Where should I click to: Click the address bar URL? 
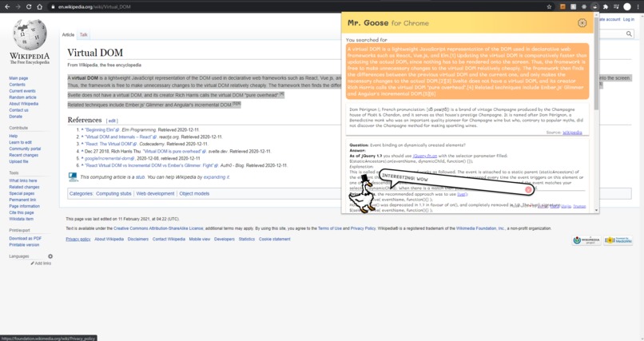[94, 7]
